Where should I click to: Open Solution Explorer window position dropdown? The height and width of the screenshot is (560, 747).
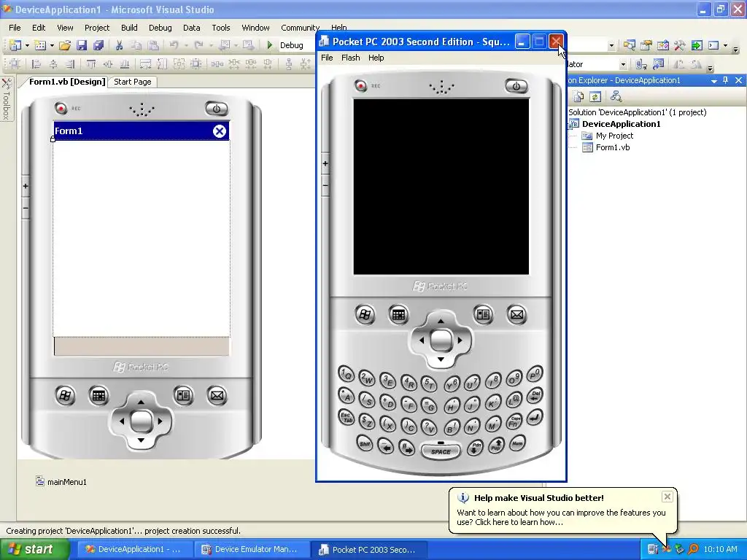(x=713, y=81)
